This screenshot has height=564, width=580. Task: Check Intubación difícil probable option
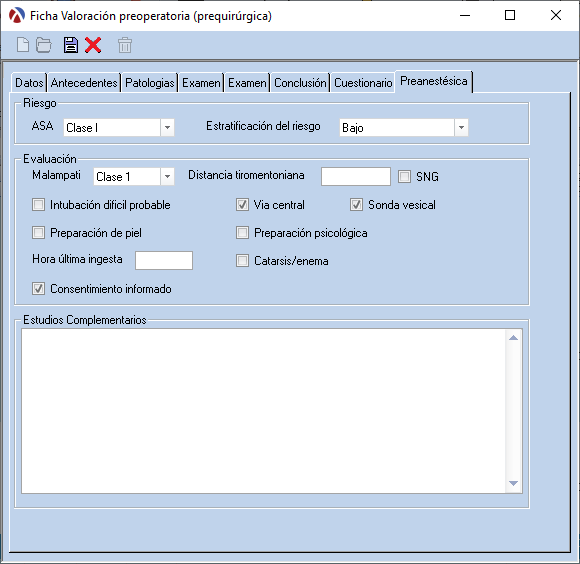coord(38,205)
